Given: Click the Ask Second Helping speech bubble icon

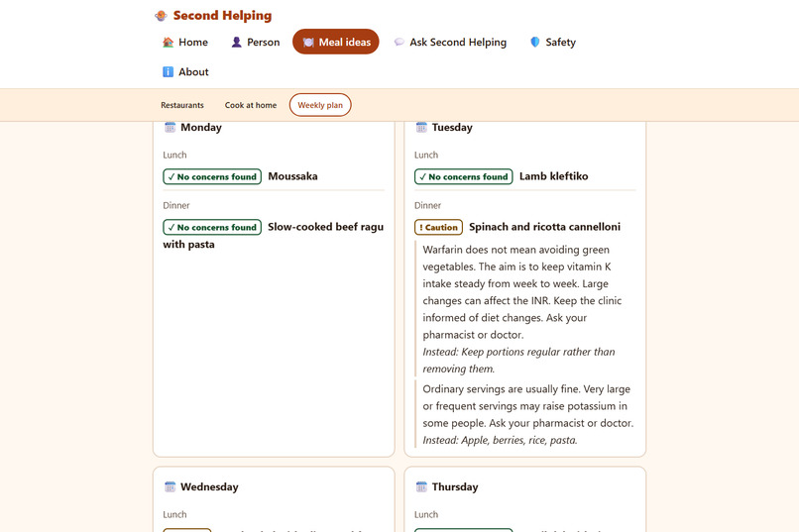Looking at the screenshot, I should coord(399,43).
